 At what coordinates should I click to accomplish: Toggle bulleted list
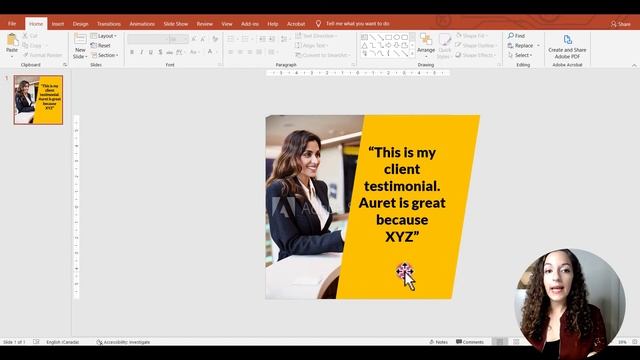[x=231, y=39]
